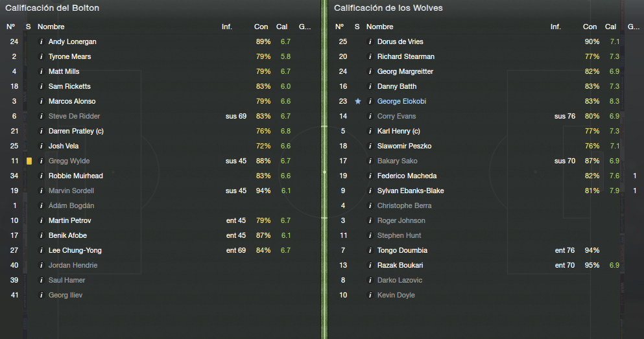Sort Wolves table by Nombre header
This screenshot has width=644, height=339.
pos(379,27)
